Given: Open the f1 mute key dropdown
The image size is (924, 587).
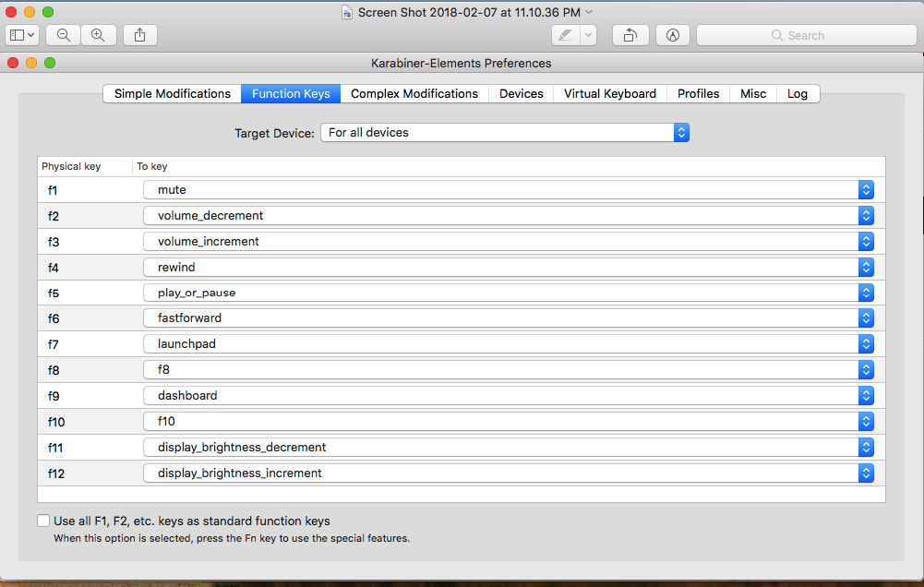Looking at the screenshot, I should 508,190.
